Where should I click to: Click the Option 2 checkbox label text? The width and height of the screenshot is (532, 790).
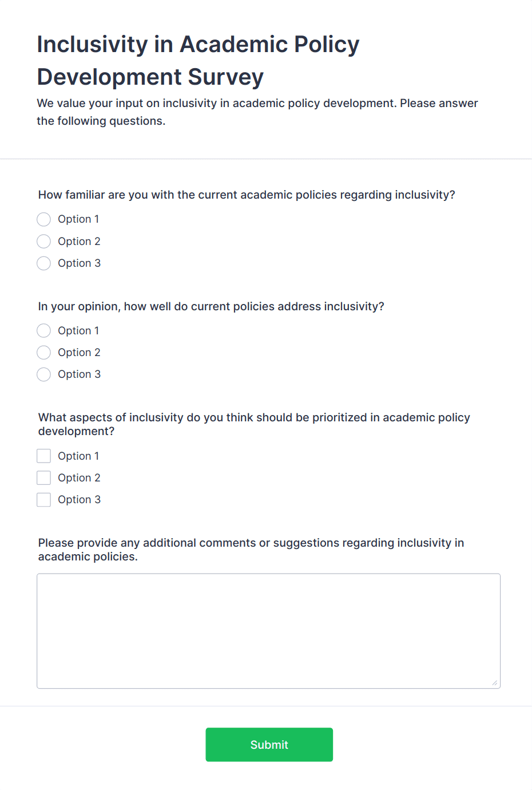(79, 477)
